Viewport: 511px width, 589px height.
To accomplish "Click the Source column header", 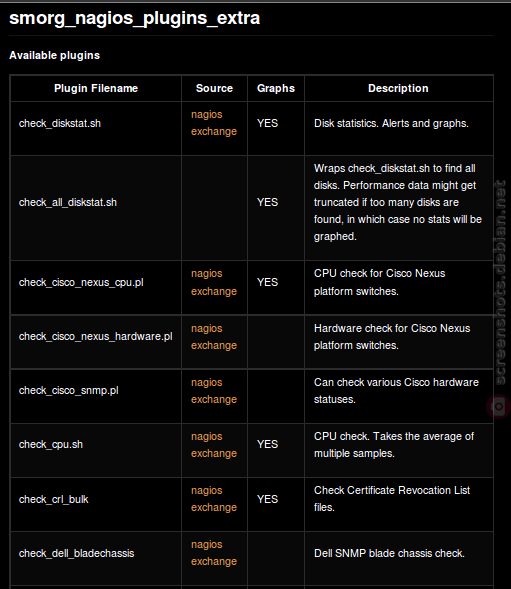I will click(x=214, y=88).
